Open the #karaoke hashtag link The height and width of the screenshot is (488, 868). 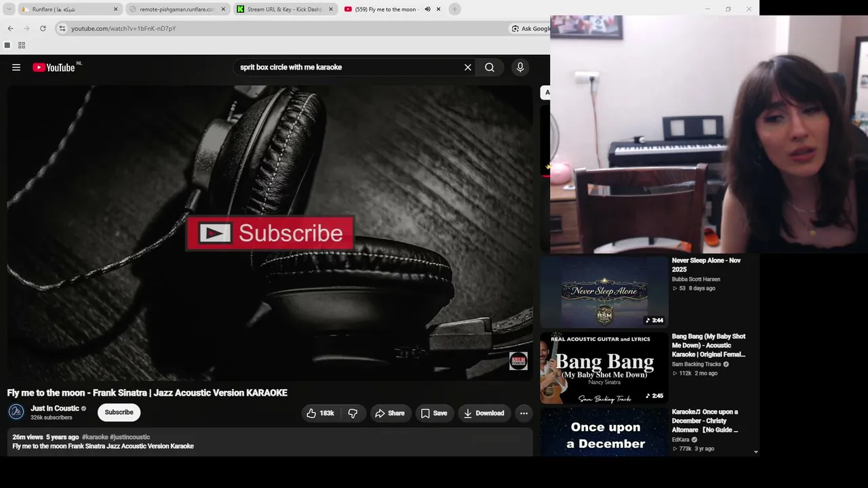coord(95,437)
